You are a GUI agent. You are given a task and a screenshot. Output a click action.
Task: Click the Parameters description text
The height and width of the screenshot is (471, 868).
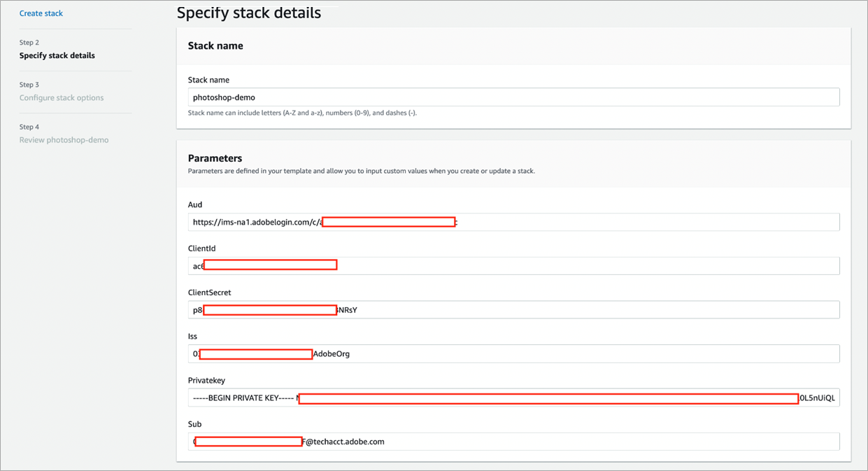pyautogui.click(x=362, y=171)
